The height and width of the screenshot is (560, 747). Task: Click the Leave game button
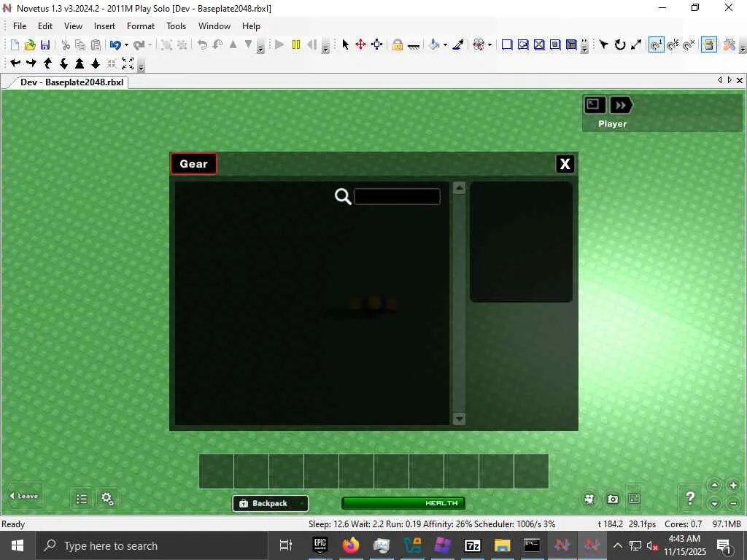[x=24, y=496]
